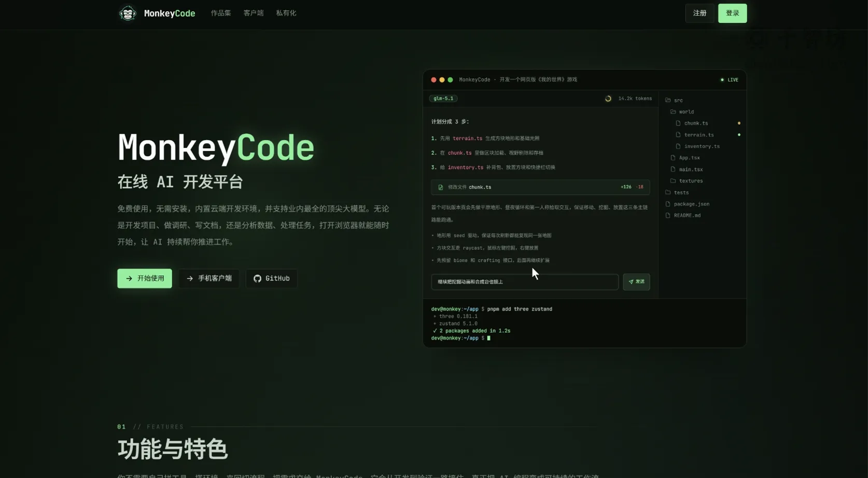Open the 手机客户端 button
The height and width of the screenshot is (478, 868).
209,278
